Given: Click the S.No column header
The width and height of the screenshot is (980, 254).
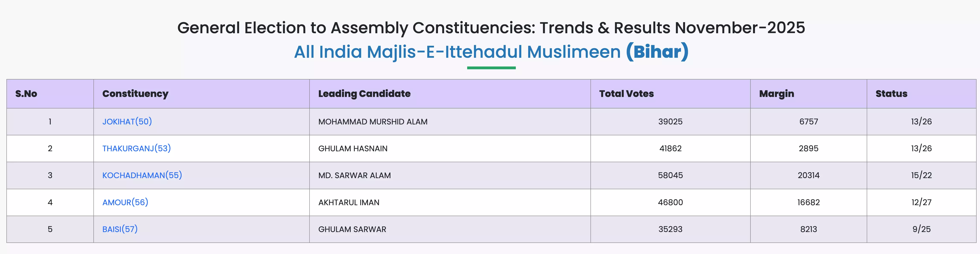Looking at the screenshot, I should pyautogui.click(x=26, y=94).
